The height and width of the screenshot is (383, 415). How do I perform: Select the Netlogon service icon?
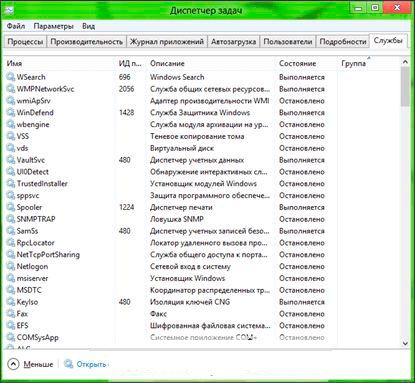click(x=11, y=266)
